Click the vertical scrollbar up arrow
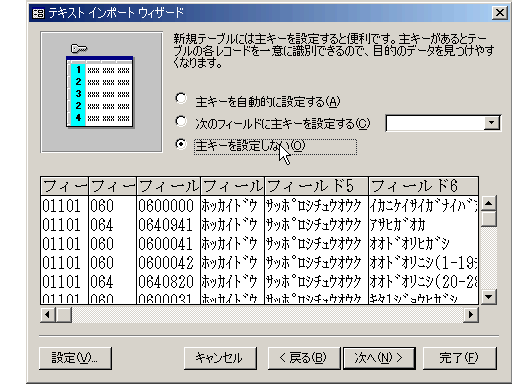The height and width of the screenshot is (384, 512). [x=488, y=203]
